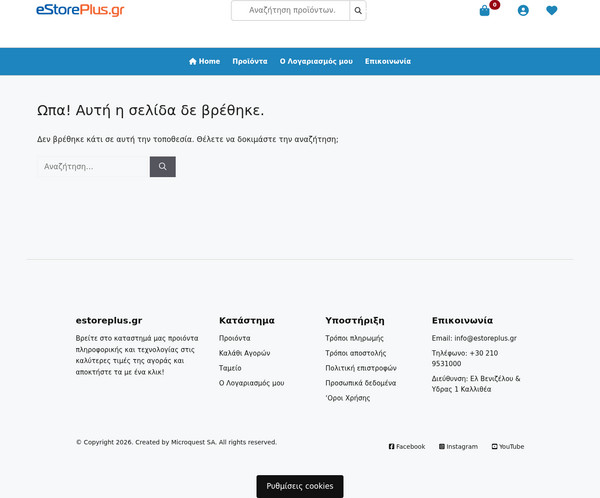Click the Copyright 2026 Microquest SA text
The image size is (600, 498).
[176, 442]
